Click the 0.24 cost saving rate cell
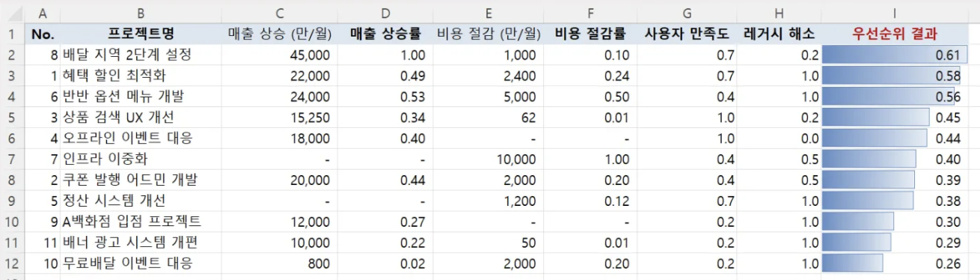Image resolution: width=980 pixels, height=280 pixels. 589,76
